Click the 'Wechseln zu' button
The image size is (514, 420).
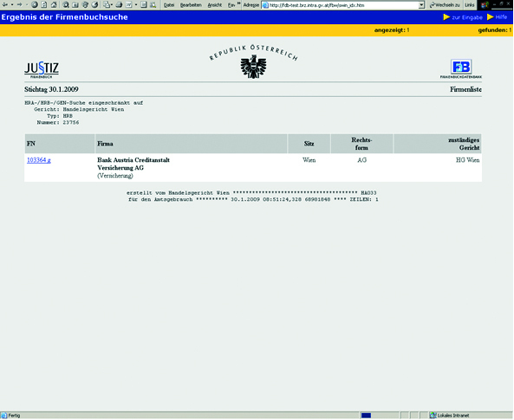click(445, 5)
